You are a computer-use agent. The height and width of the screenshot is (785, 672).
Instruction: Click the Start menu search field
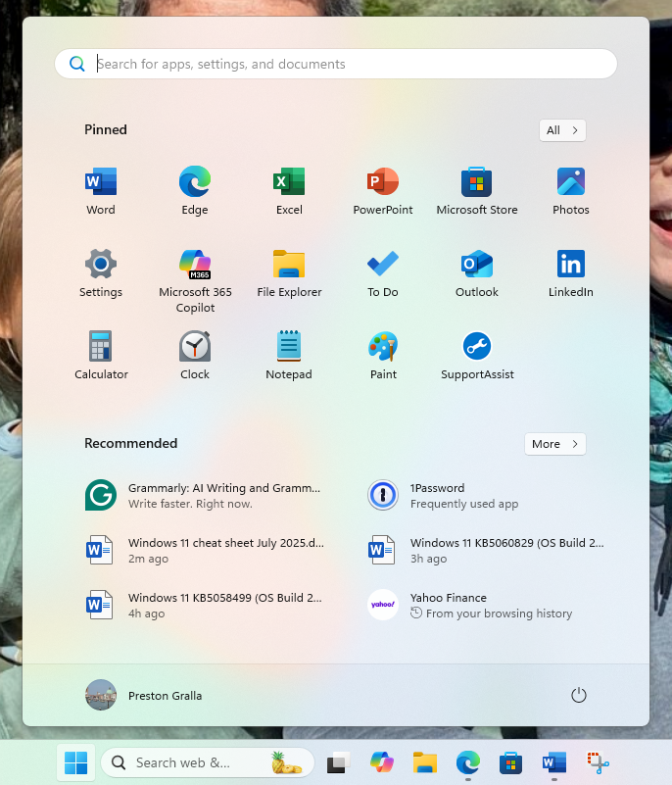(336, 64)
